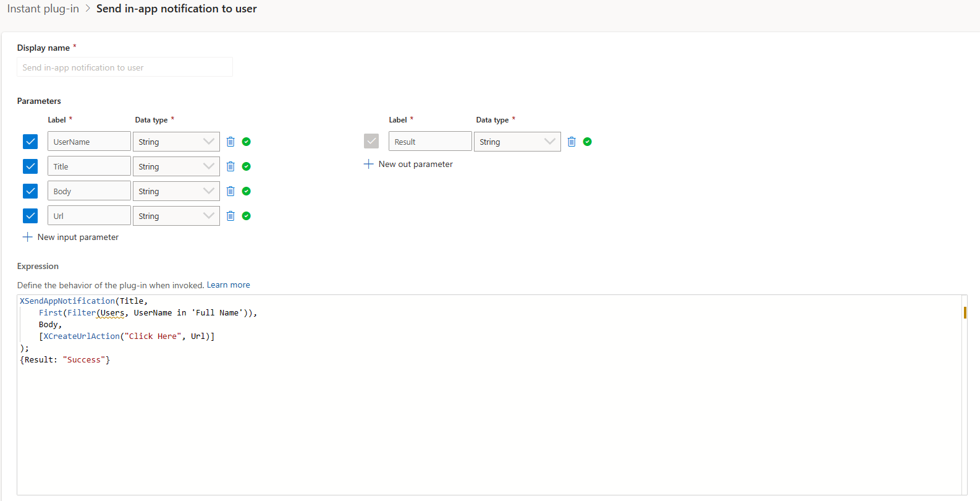Click green validation checkmark beside UserName
Viewport: 980px width, 501px height.
[247, 142]
